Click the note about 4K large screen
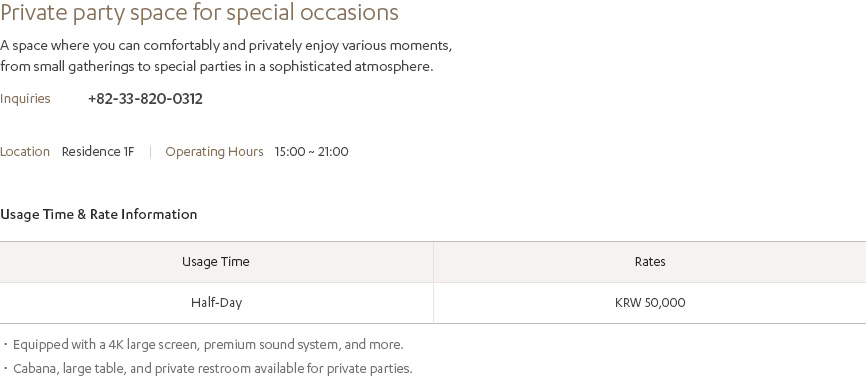Viewport: 866px width, 379px height. (x=208, y=345)
